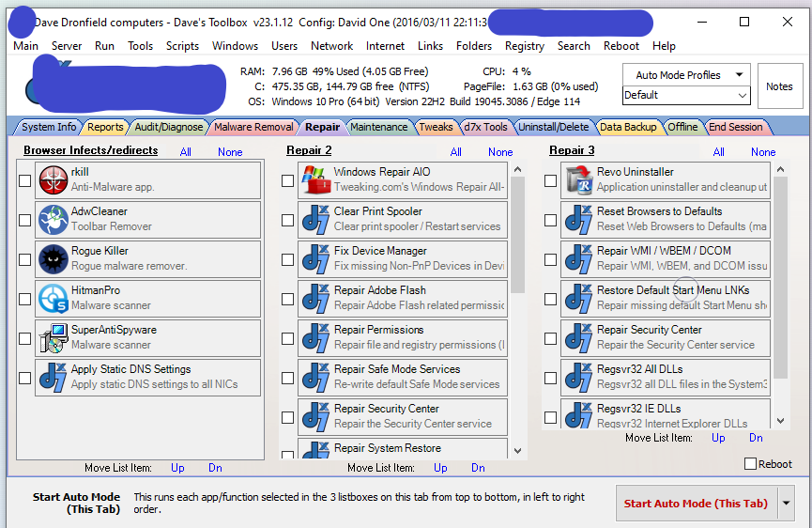Click the Regsvr32 IE DLLs icon
Viewport: 812px width, 528px height.
(579, 414)
